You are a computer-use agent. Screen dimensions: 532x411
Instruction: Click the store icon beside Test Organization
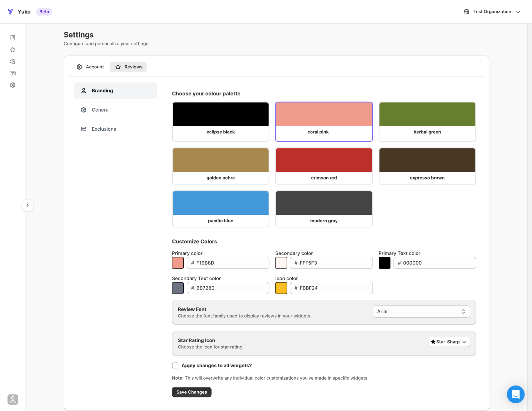(466, 12)
